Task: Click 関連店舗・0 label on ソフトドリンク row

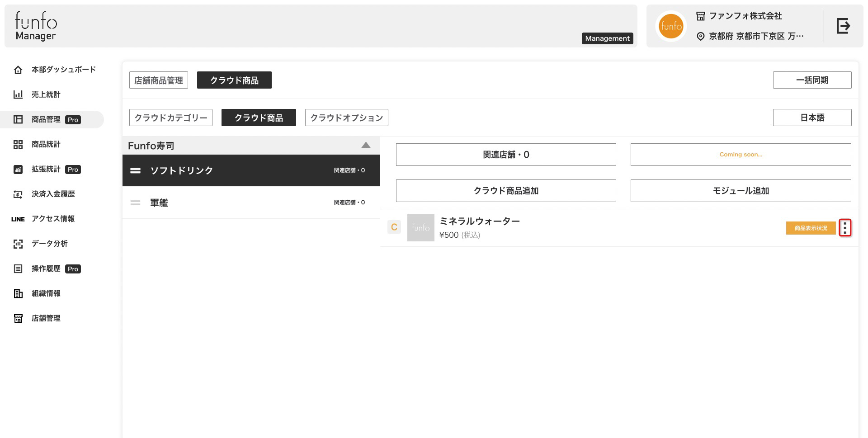Action: point(349,170)
